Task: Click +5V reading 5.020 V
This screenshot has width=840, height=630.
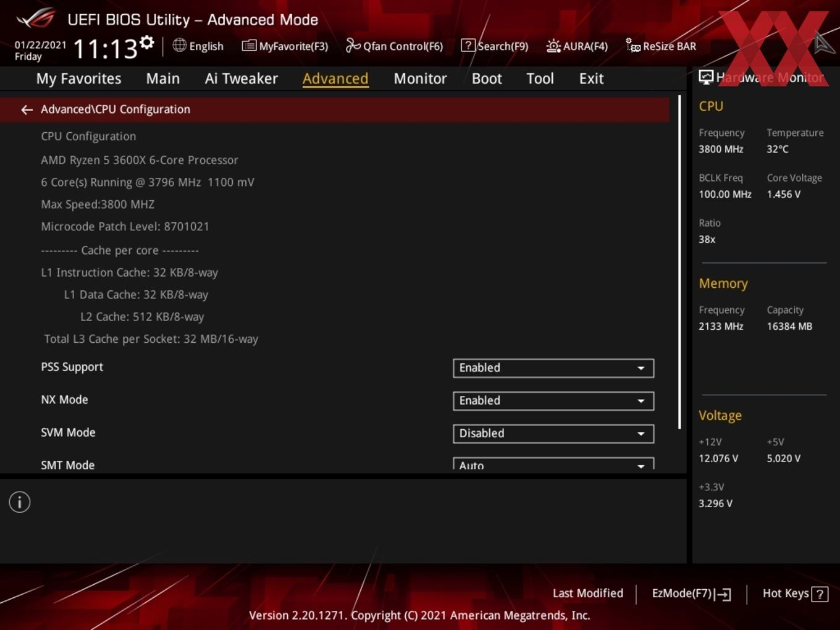Action: 784,458
